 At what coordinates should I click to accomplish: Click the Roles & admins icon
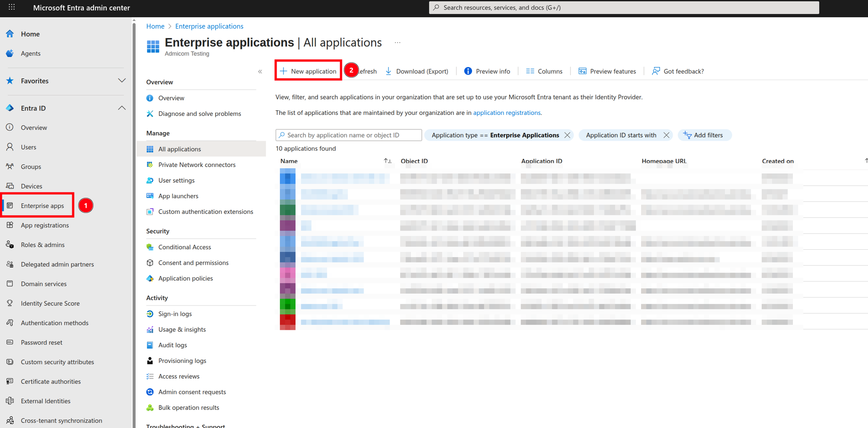coord(10,245)
